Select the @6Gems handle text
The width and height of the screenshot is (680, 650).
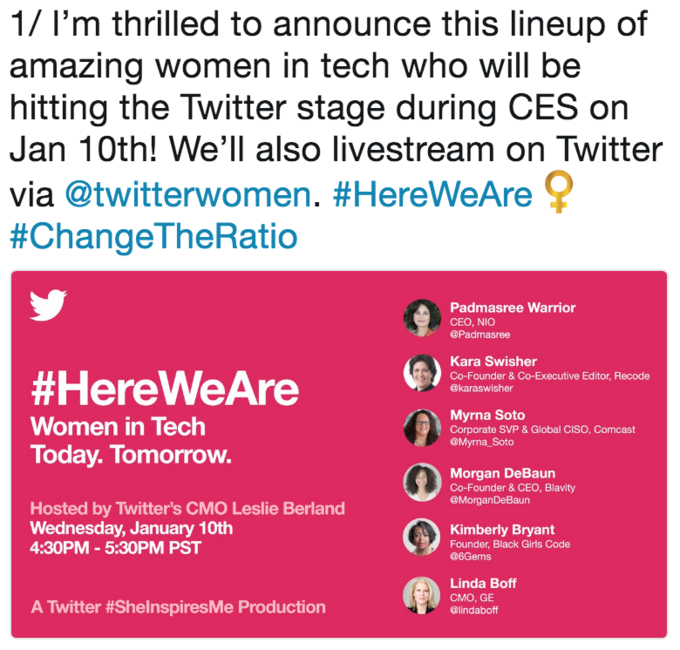471,556
